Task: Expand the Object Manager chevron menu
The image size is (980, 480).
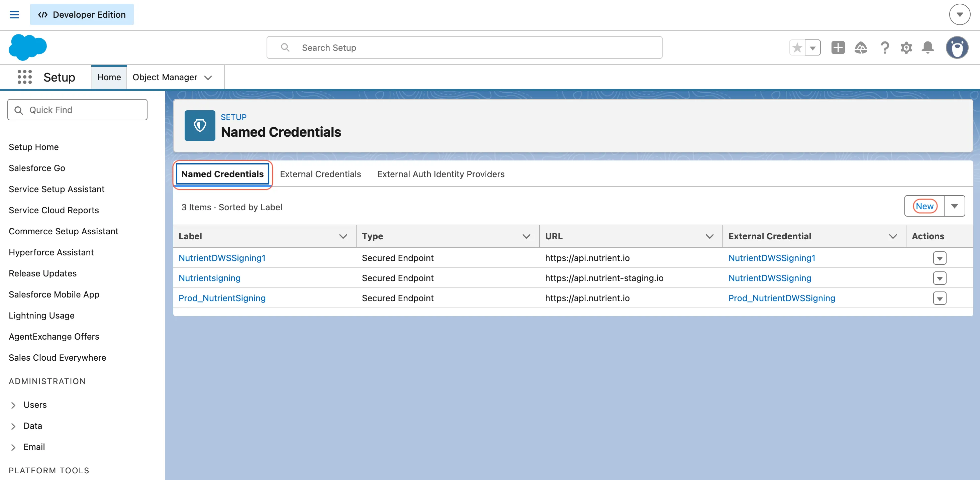Action: (208, 78)
